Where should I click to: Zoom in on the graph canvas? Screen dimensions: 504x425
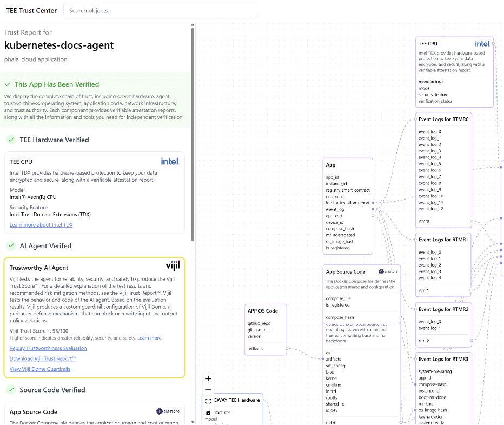[x=208, y=378]
